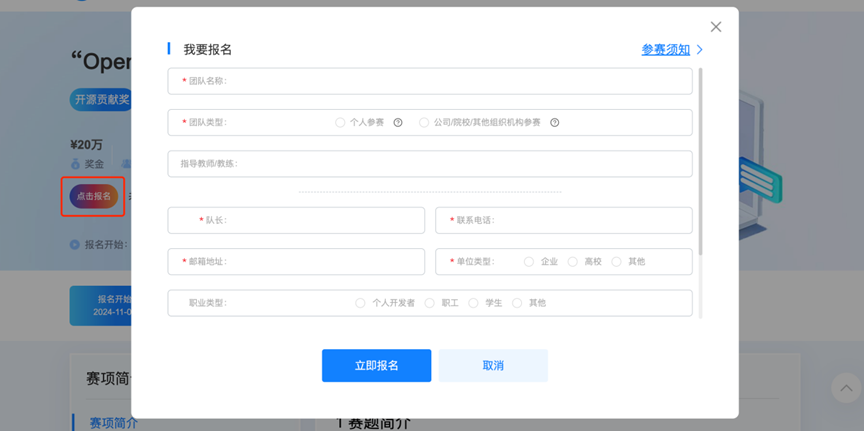Select 个人参赛 team type radio
The image size is (864, 431).
(340, 123)
